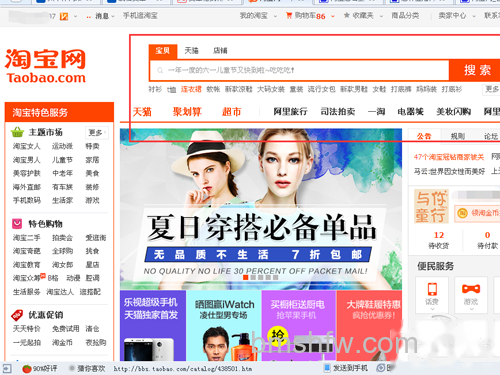This screenshot has width=500, height=375.
Task: Open the 聚划算 navigation link
Action: (187, 111)
